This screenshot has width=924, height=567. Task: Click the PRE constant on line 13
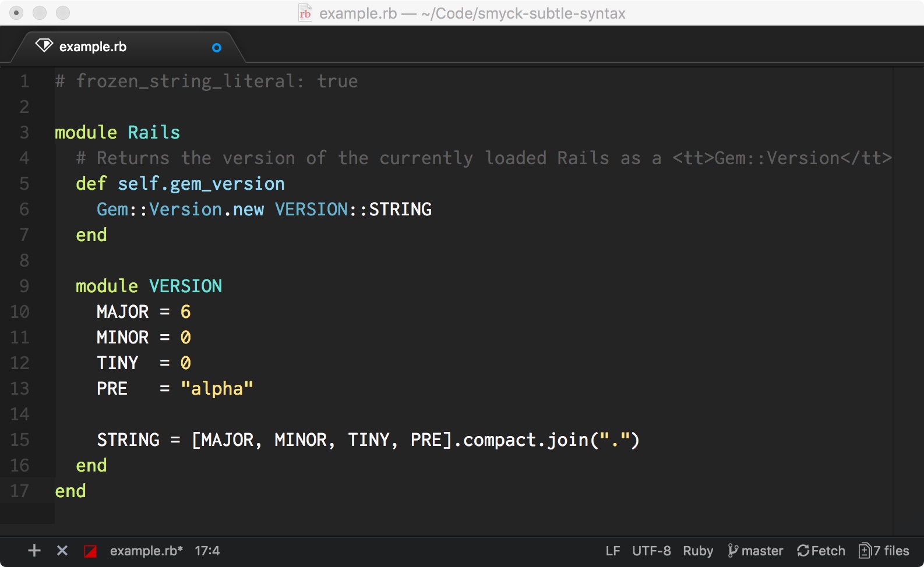tap(112, 388)
